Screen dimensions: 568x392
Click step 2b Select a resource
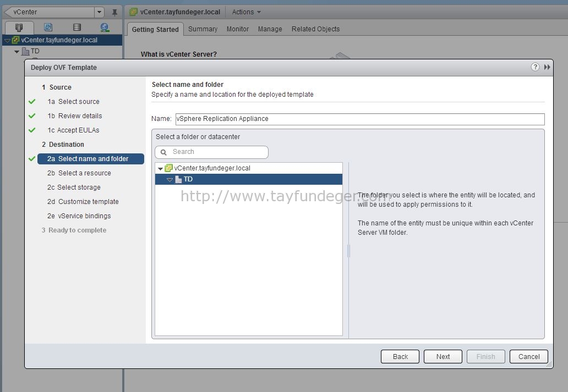coord(79,173)
